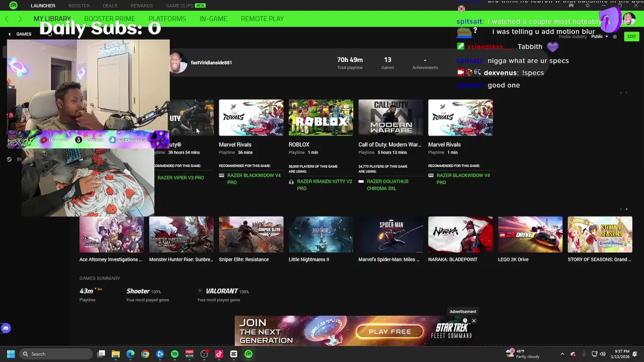644x362 pixels.
Task: Click the Razer Cortex logo icon
Action: [x=14, y=6]
